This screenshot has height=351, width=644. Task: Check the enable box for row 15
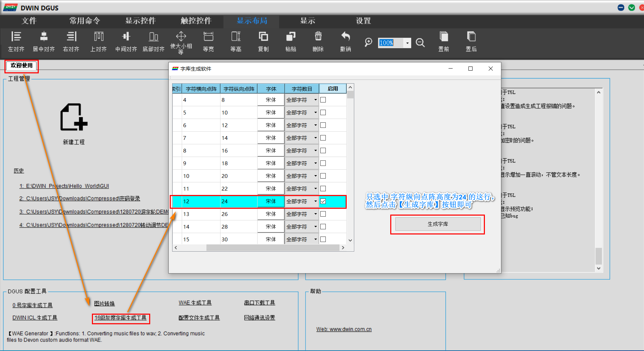pos(323,239)
